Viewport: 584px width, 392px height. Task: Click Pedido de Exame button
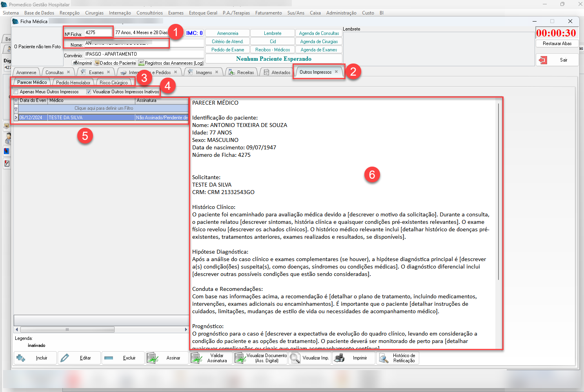point(227,50)
